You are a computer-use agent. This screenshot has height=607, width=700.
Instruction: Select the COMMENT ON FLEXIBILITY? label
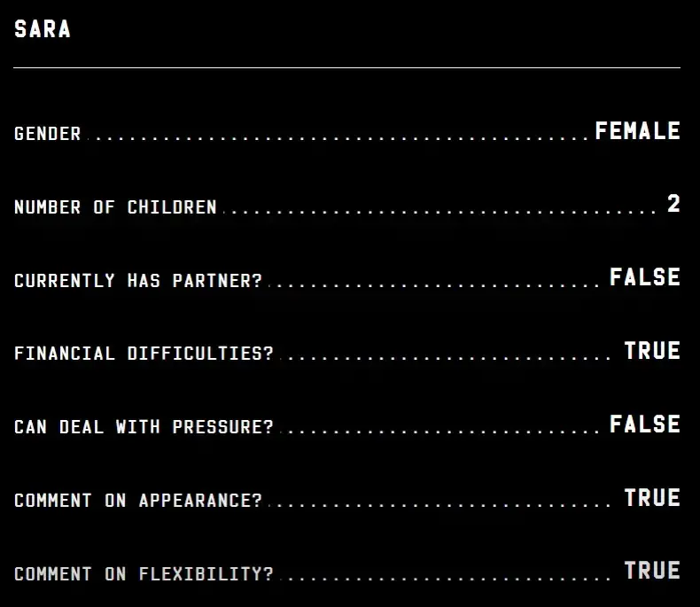click(144, 574)
